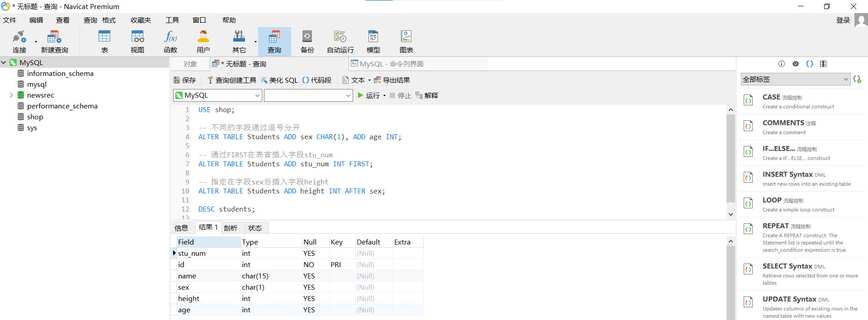Select the INSERT Syntax snippet

(x=803, y=179)
